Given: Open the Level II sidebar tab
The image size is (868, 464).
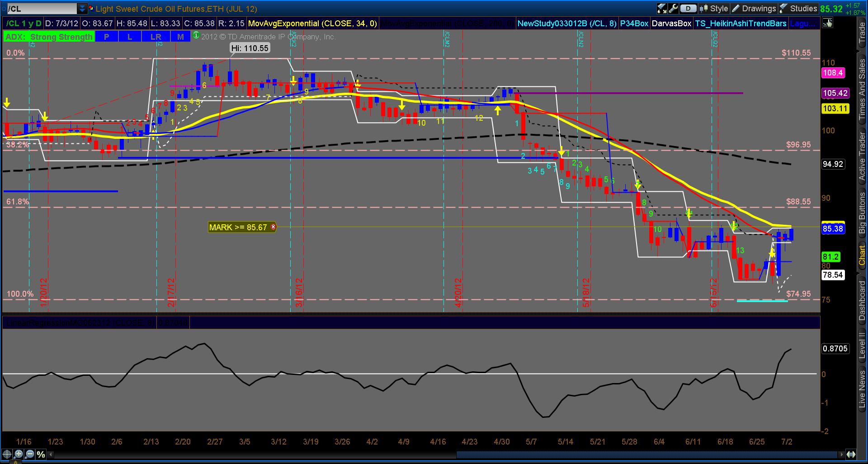Looking at the screenshot, I should click(x=862, y=346).
